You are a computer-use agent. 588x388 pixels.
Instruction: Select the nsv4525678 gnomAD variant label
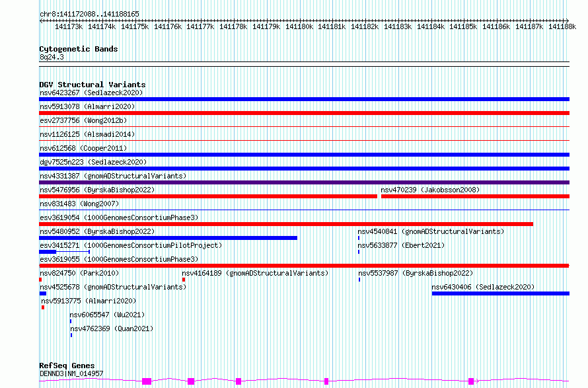pyautogui.click(x=113, y=287)
